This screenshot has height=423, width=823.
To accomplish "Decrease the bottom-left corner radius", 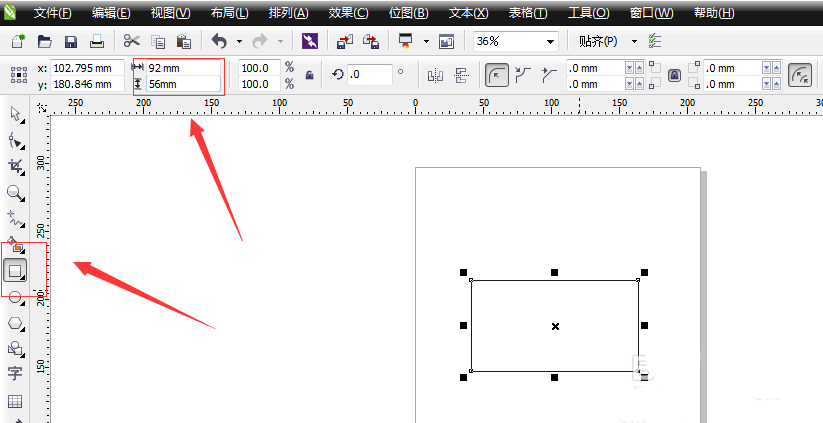I will [629, 84].
